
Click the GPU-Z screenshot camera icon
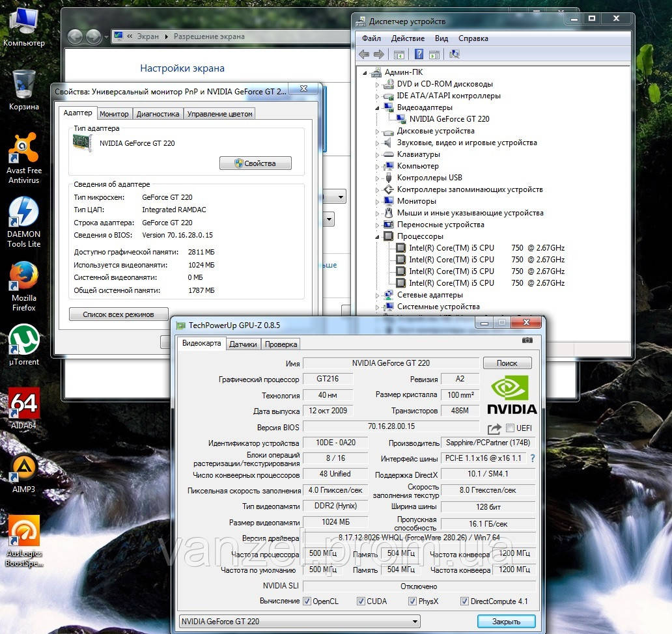(527, 340)
